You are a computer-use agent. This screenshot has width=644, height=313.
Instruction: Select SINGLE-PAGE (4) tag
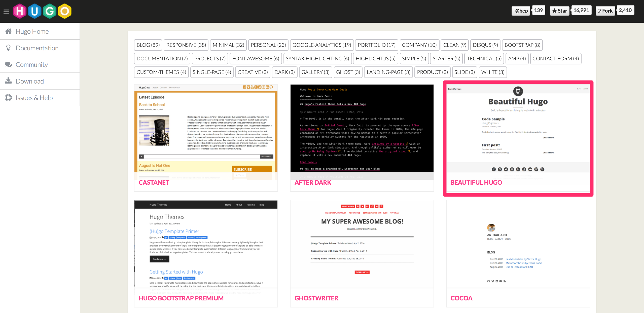(212, 72)
